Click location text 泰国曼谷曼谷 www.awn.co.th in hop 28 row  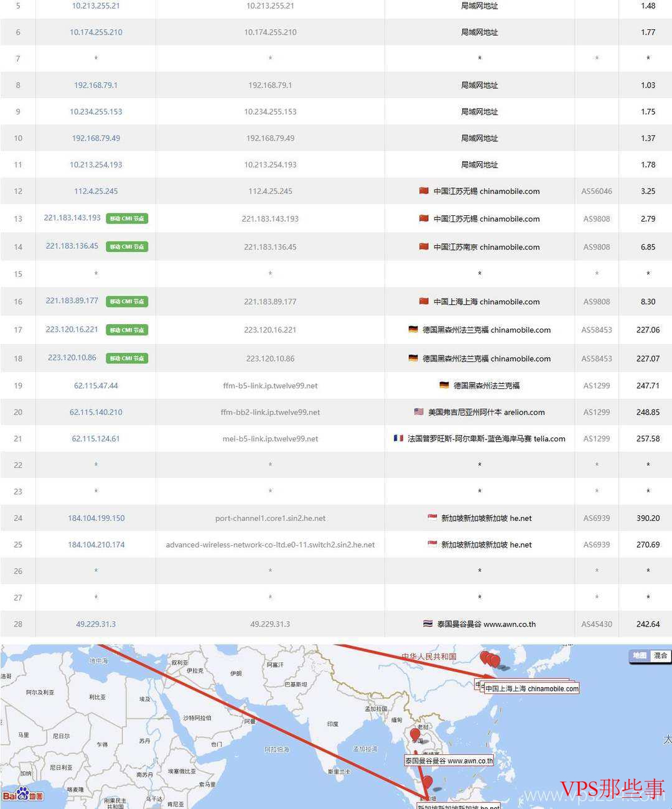coord(487,624)
